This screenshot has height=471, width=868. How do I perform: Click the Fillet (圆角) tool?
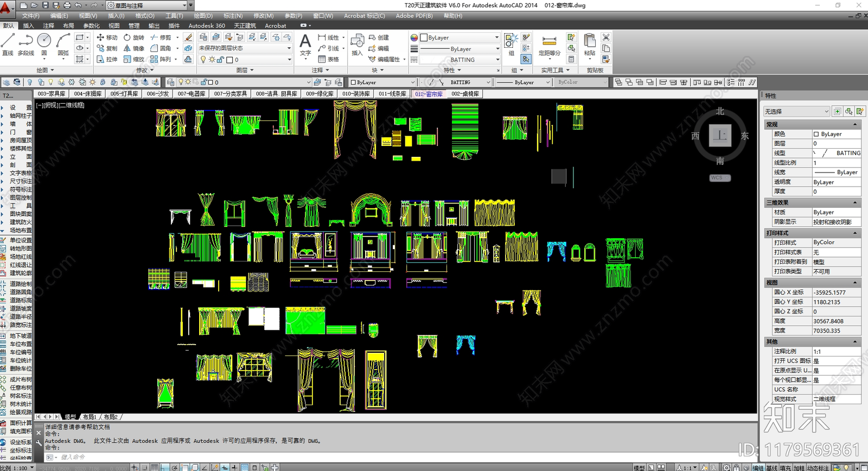[161, 48]
